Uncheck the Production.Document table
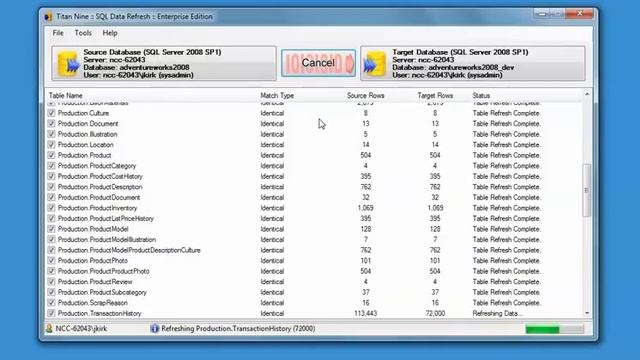Screen dimensions: 640x360 (x=51, y=124)
